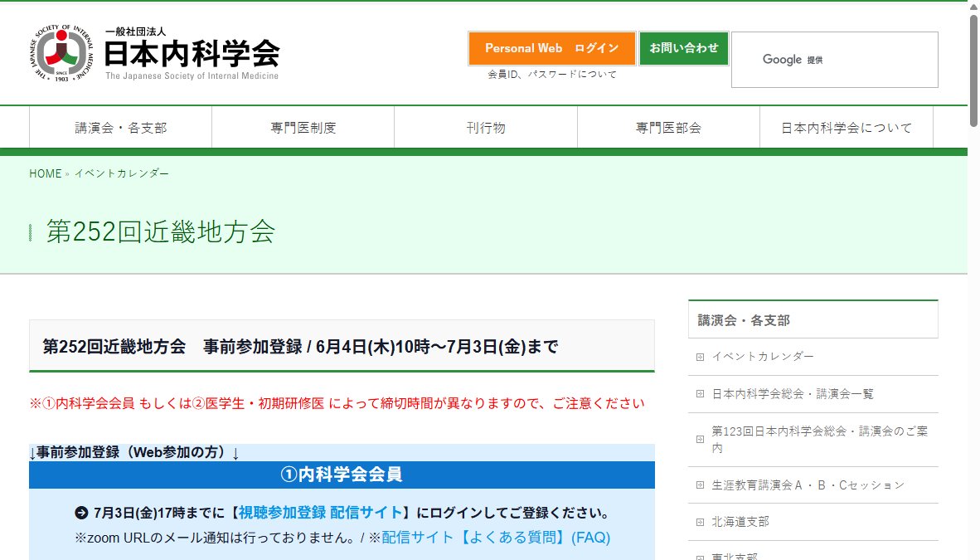Open 配信サイト【よくある質問】(FAQ) link

(x=496, y=538)
